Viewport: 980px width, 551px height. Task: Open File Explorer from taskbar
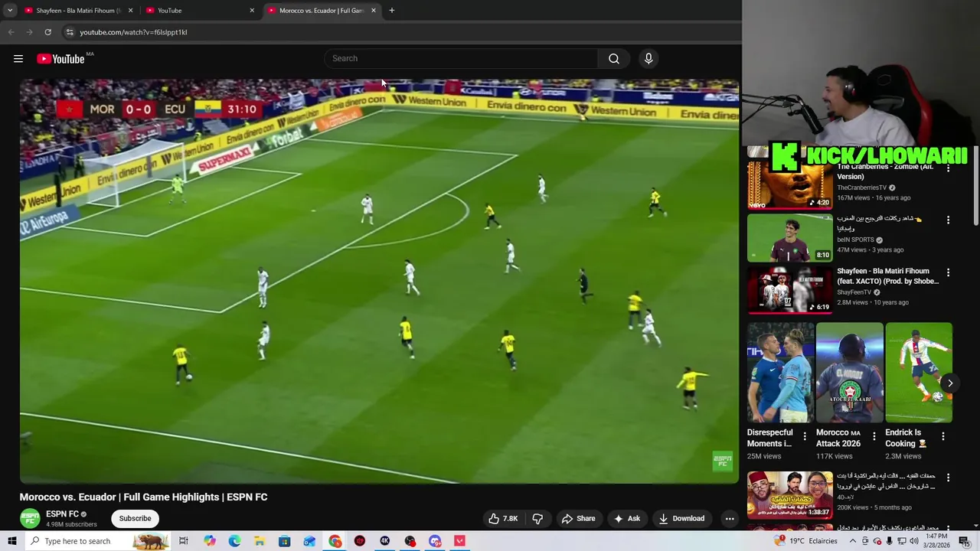point(260,541)
